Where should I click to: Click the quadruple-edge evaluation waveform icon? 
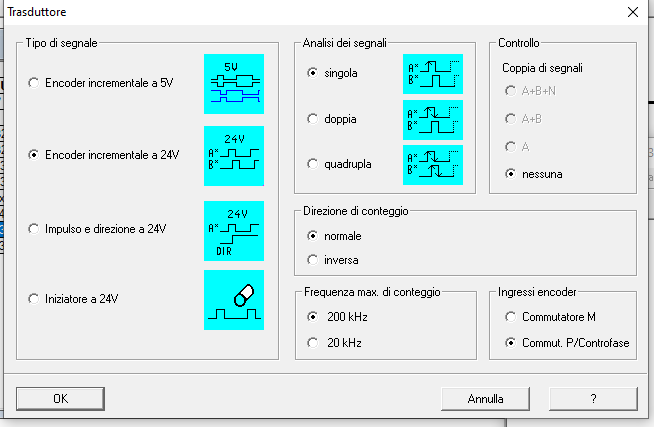pos(433,165)
